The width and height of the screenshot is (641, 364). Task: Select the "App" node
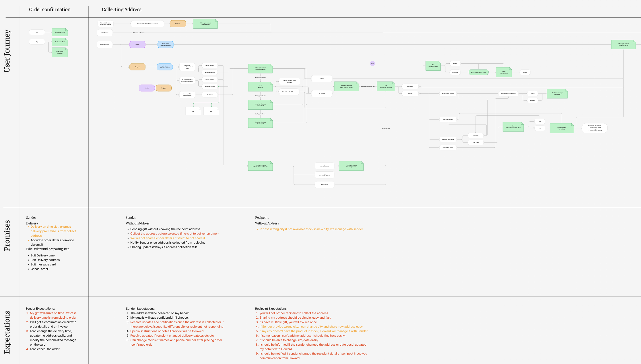coord(37,42)
